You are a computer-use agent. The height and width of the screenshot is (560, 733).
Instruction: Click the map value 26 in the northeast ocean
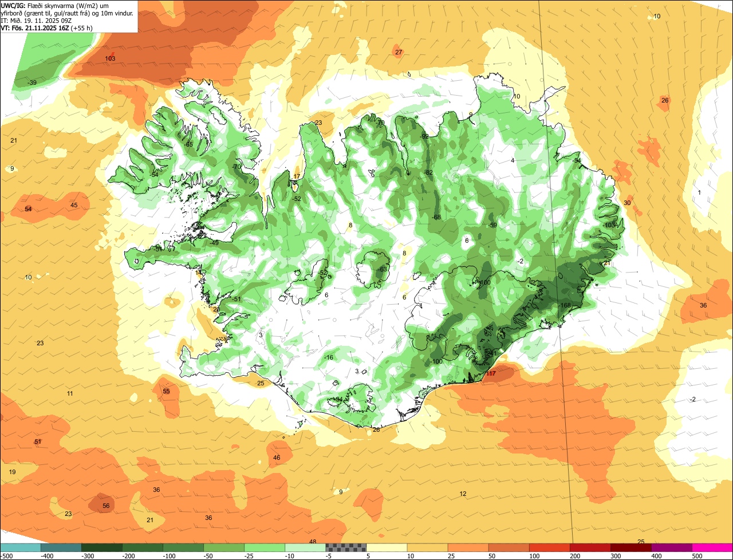(665, 100)
